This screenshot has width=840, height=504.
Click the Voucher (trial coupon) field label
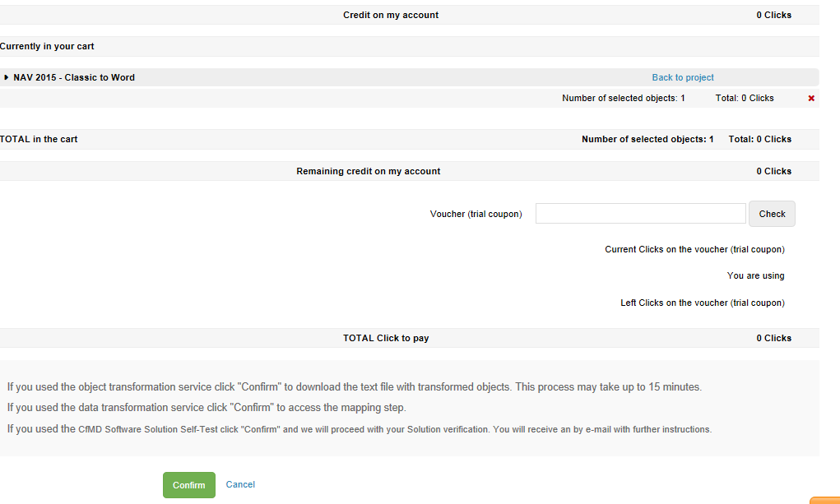(476, 214)
